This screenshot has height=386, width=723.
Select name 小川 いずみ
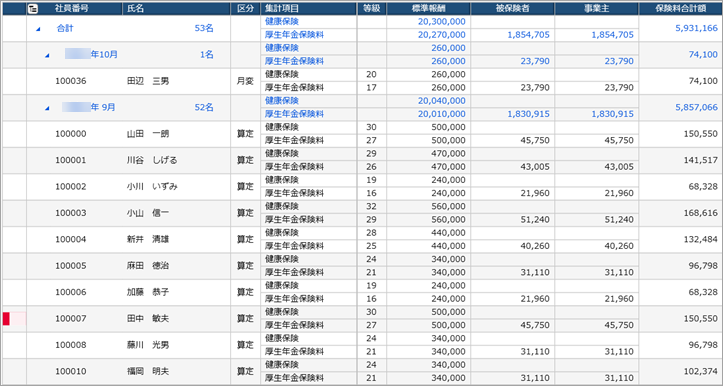[152, 187]
